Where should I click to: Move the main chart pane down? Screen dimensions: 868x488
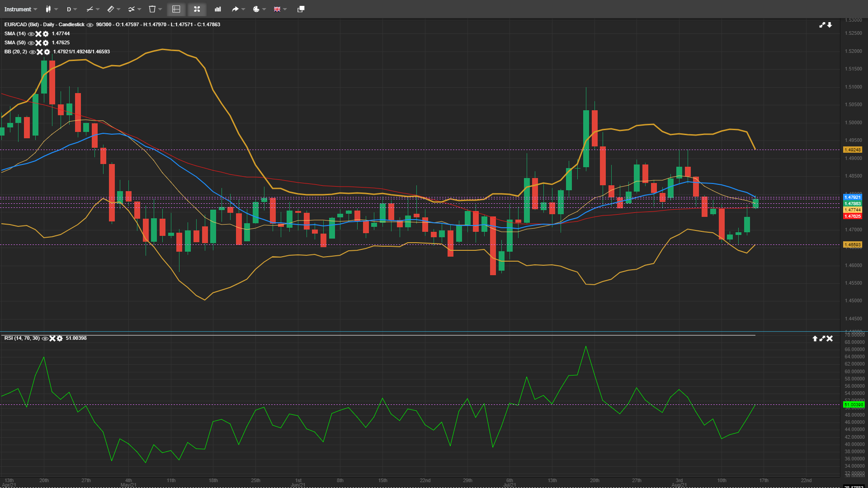[830, 25]
